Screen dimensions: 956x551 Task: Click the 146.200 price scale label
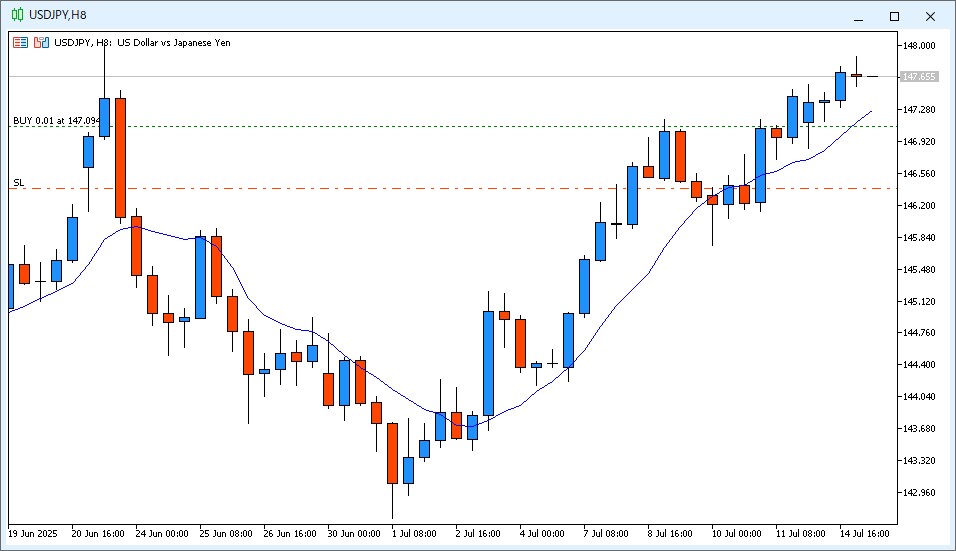pos(919,205)
